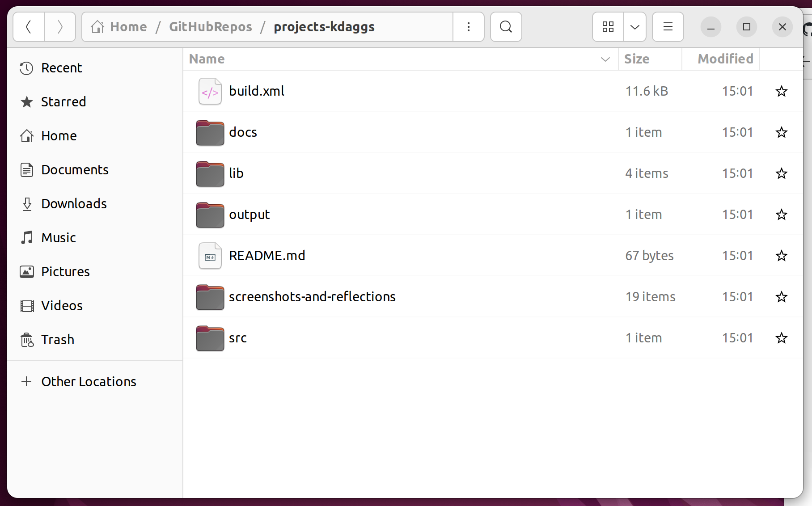Open Starred in the sidebar
Viewport: 812px width, 506px height.
click(95, 102)
